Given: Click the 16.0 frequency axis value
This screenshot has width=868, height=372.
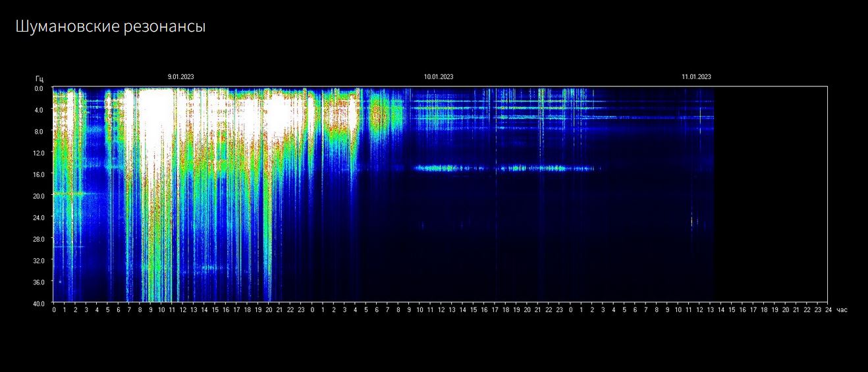Looking at the screenshot, I should 38,174.
